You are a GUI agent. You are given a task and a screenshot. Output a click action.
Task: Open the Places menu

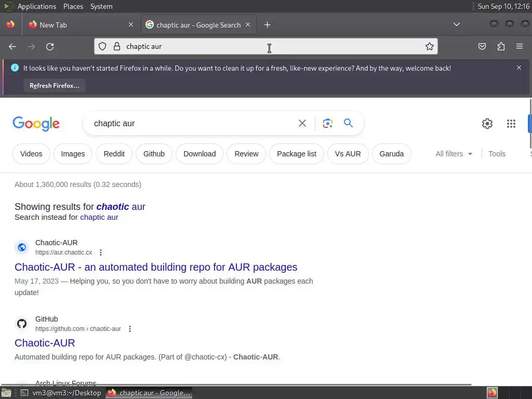point(73,6)
